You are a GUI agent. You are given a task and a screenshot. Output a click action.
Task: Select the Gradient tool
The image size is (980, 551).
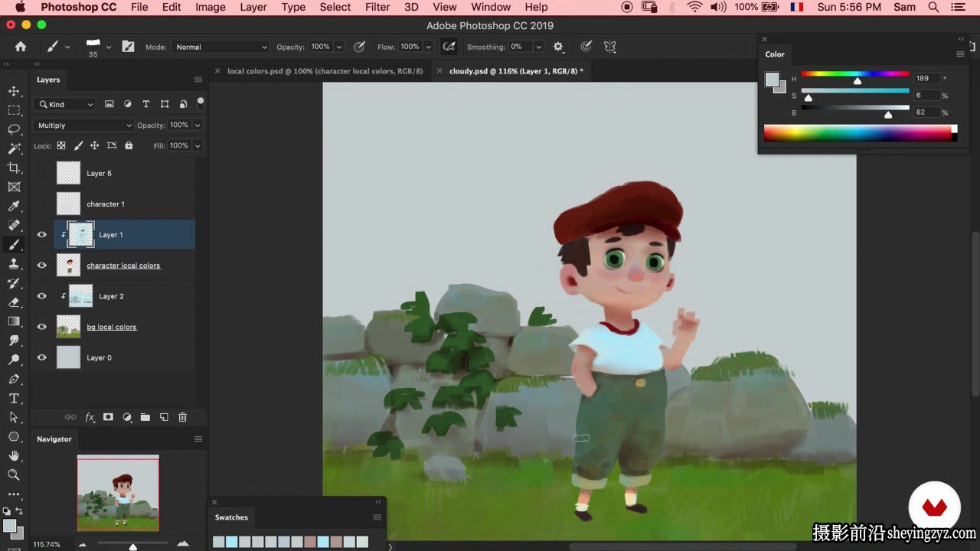(14, 321)
